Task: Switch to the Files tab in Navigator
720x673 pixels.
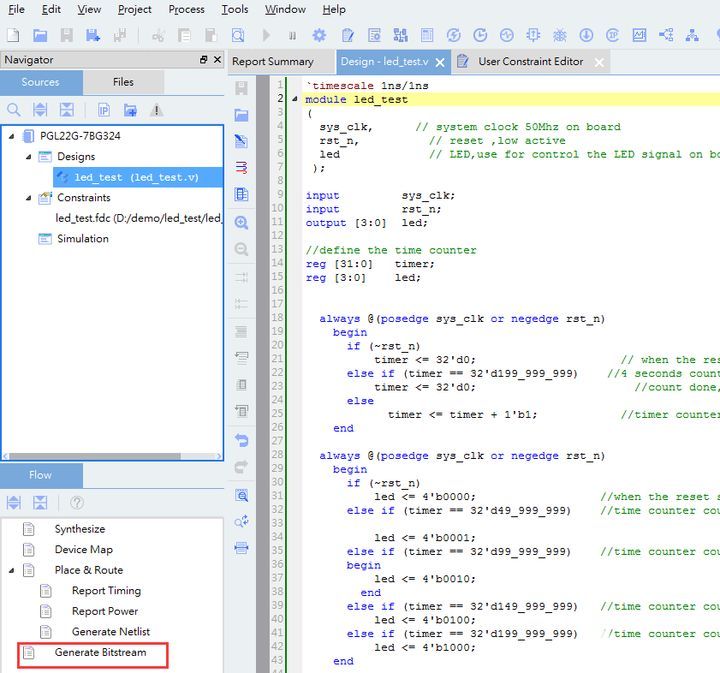Action: tap(123, 82)
